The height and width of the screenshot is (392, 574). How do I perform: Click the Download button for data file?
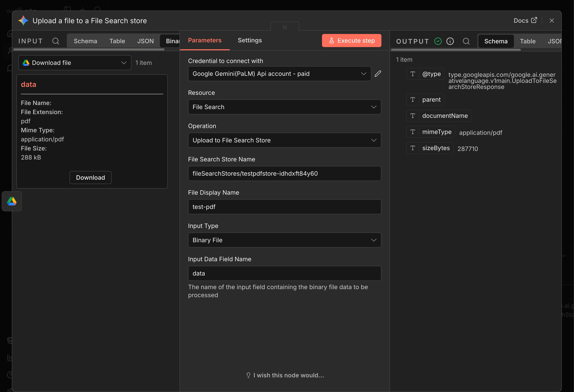click(90, 178)
